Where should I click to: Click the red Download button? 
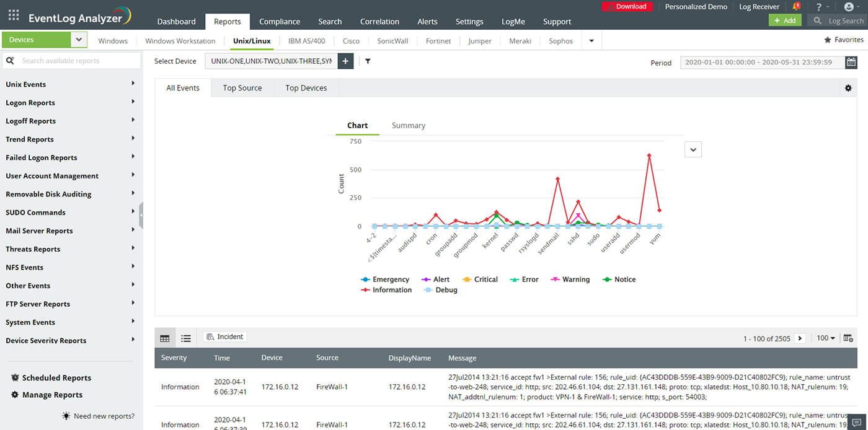626,7
